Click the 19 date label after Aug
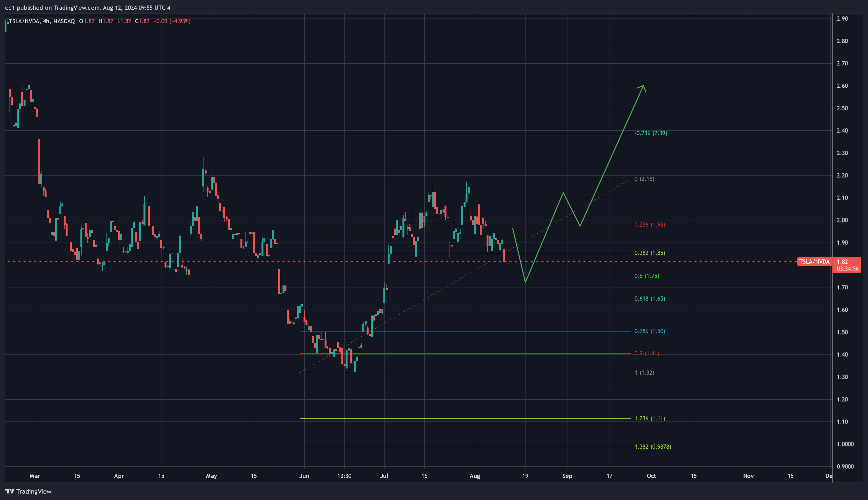This screenshot has width=868, height=500. coord(525,476)
